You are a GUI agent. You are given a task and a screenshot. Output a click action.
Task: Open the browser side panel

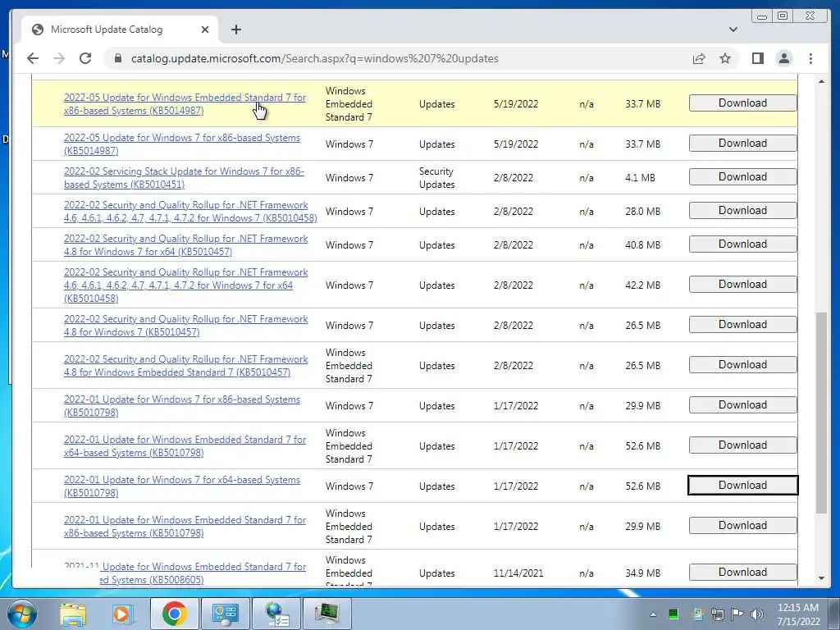(x=757, y=58)
